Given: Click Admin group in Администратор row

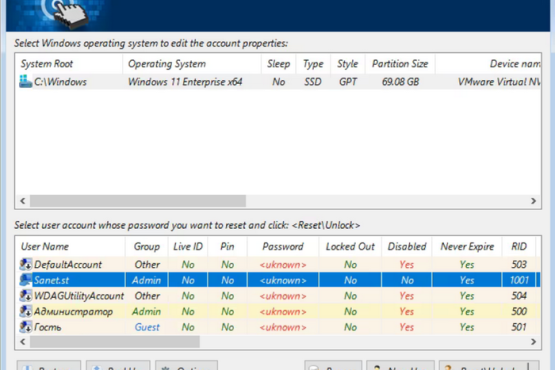Looking at the screenshot, I should pos(147,311).
